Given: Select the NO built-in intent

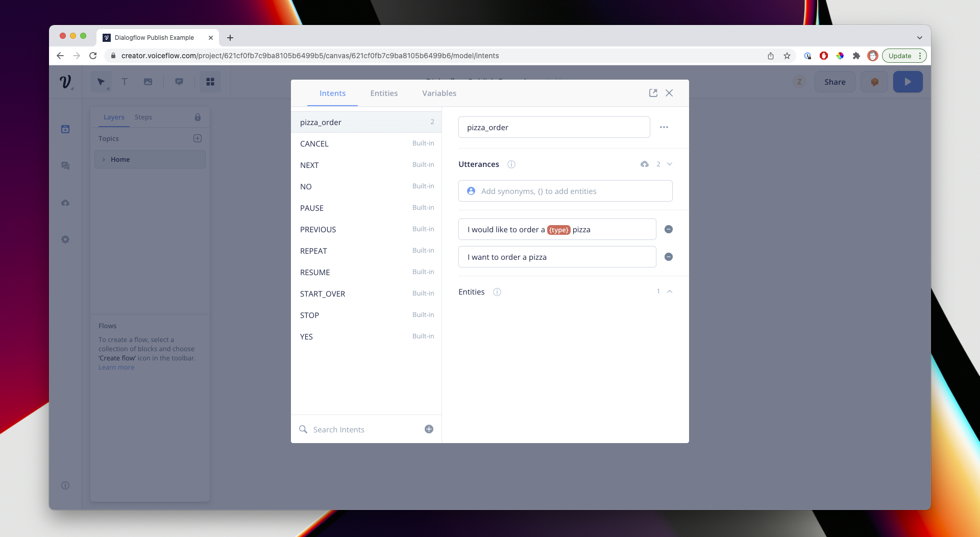Looking at the screenshot, I should click(366, 186).
